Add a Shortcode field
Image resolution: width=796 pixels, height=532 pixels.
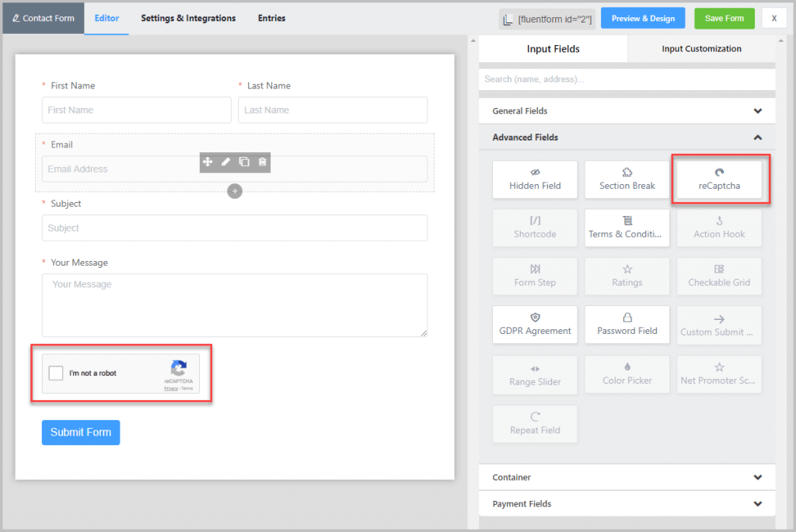pos(535,228)
